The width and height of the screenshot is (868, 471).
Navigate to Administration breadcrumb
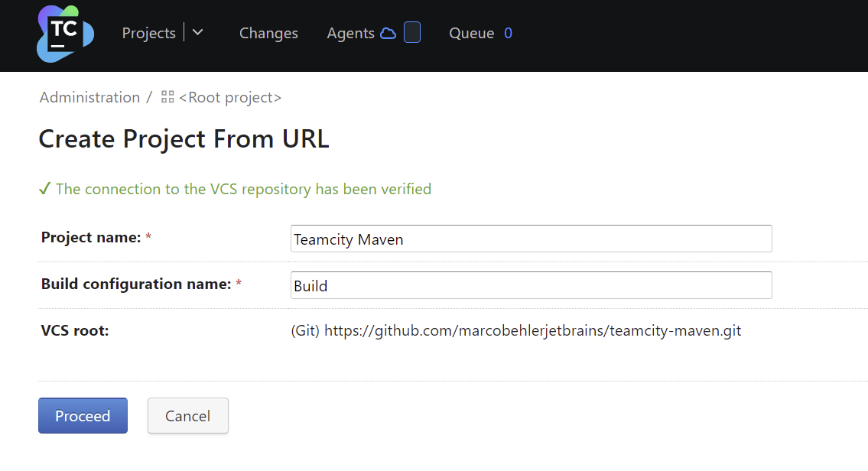coord(89,97)
